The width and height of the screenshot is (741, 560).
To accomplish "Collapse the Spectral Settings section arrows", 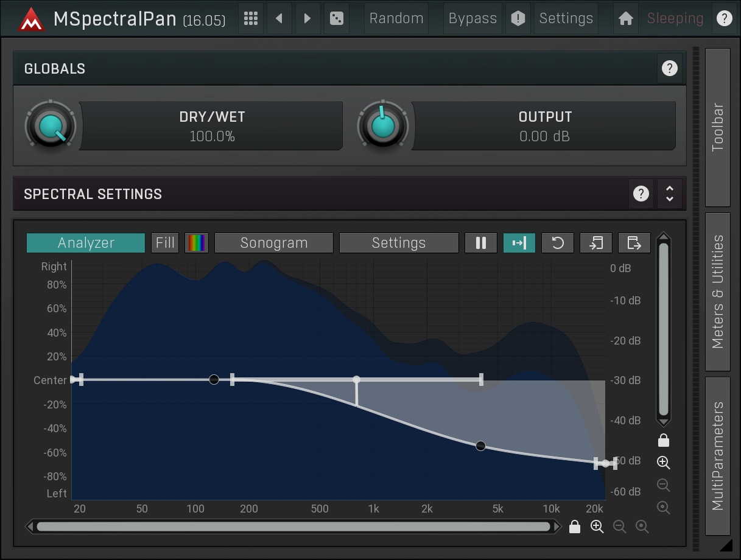I will 670,194.
